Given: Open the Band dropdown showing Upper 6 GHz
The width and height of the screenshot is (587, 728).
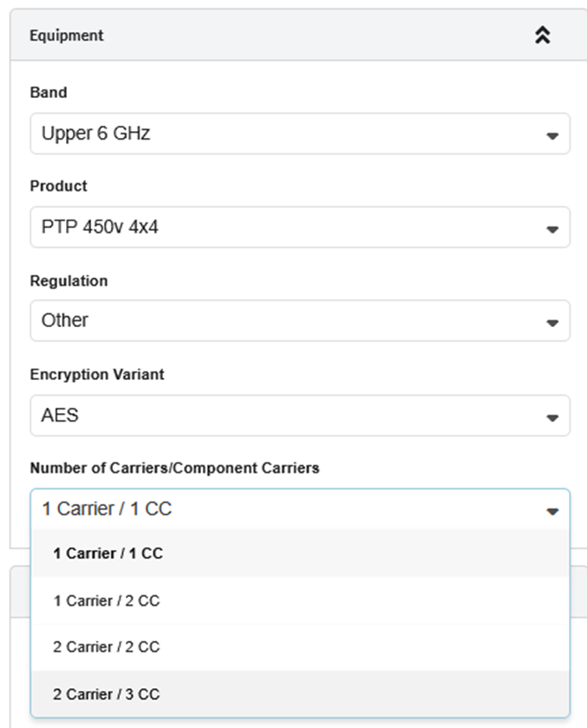Looking at the screenshot, I should 286,134.
